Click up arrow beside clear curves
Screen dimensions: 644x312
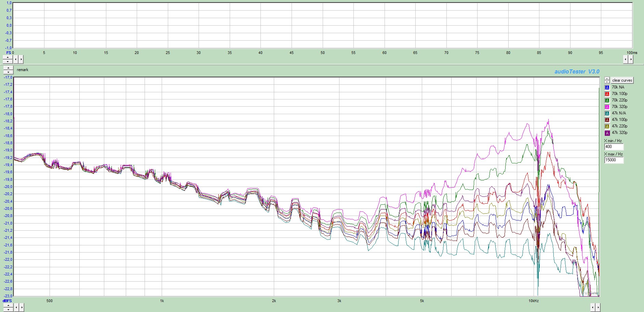(x=607, y=79)
